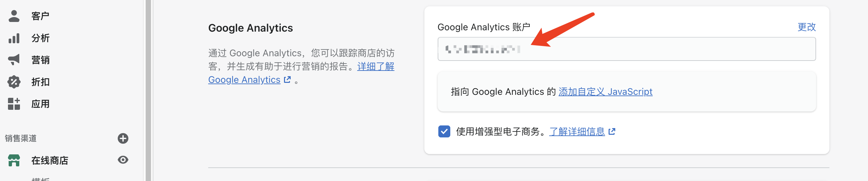Click the Customers person icon

click(14, 16)
